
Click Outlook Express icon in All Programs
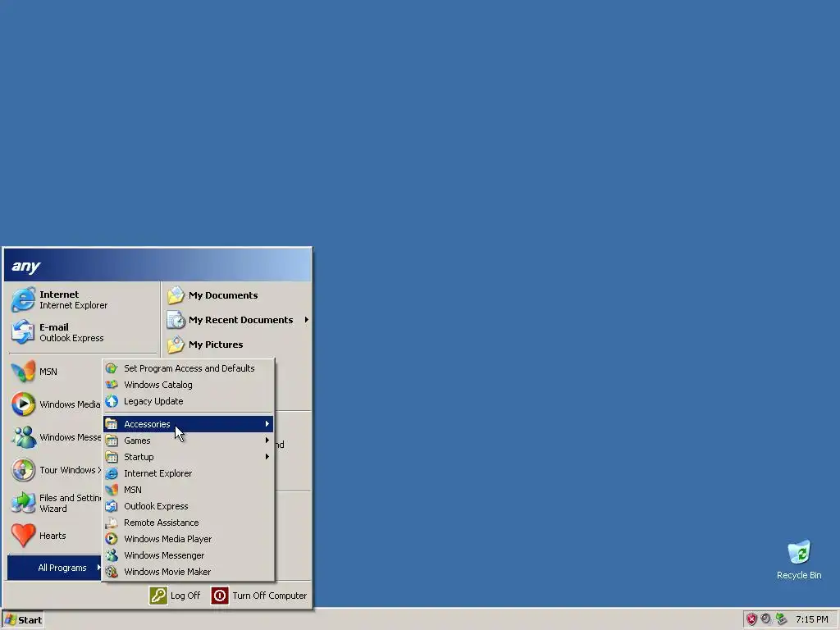112,506
